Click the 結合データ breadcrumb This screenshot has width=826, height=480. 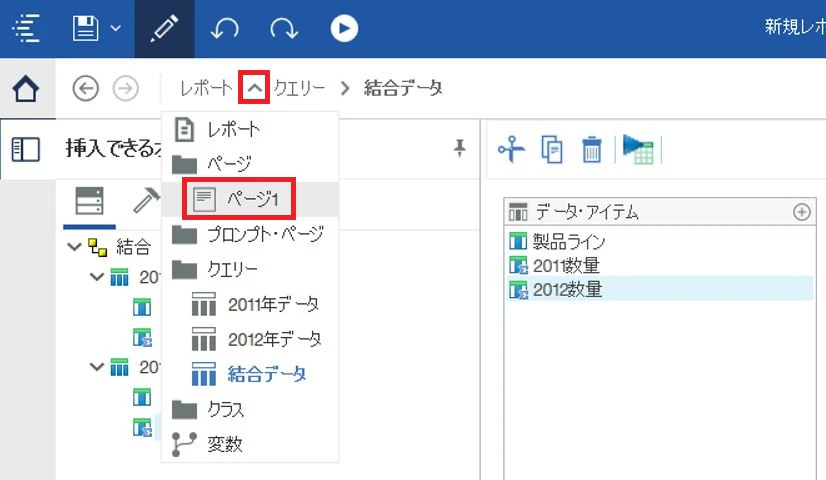click(x=403, y=88)
